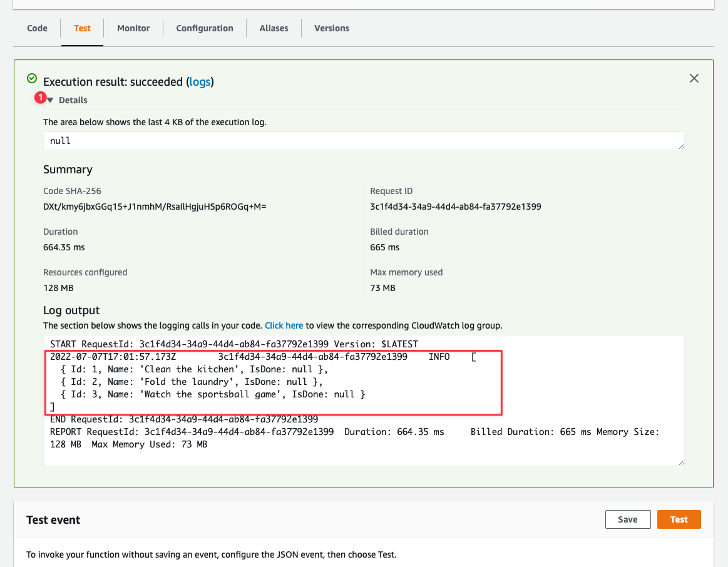Open the Click here CloudWatch log group link
The image size is (728, 567).
point(284,325)
